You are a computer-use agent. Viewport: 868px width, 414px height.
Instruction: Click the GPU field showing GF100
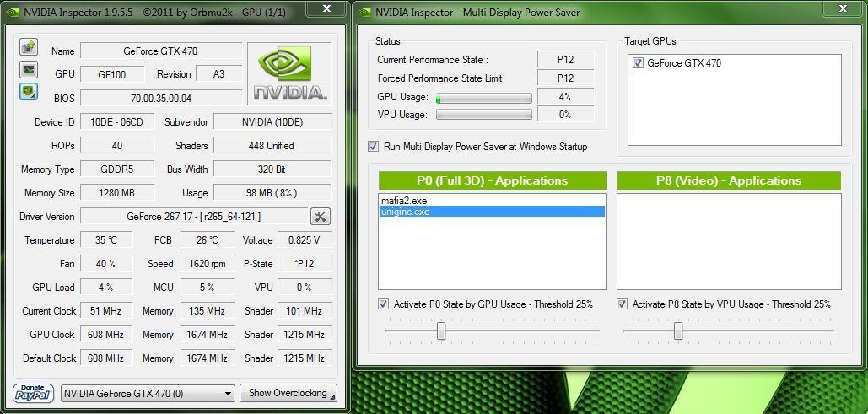pos(112,74)
